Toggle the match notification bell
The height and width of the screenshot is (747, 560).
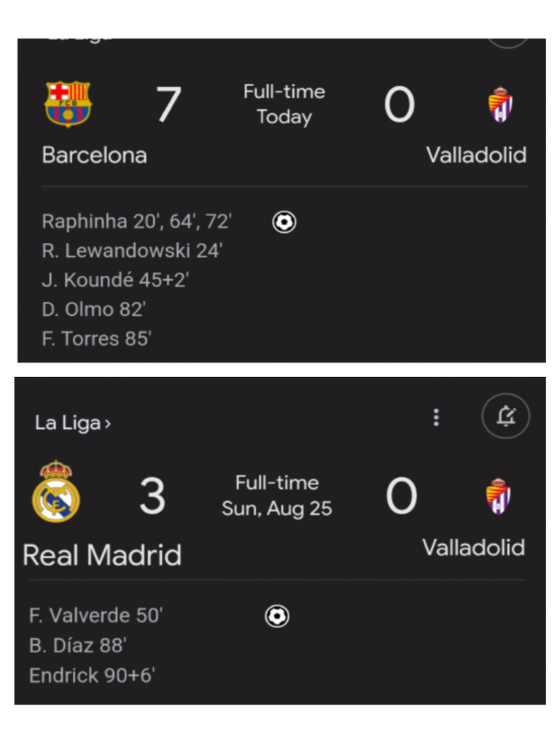pyautogui.click(x=505, y=417)
